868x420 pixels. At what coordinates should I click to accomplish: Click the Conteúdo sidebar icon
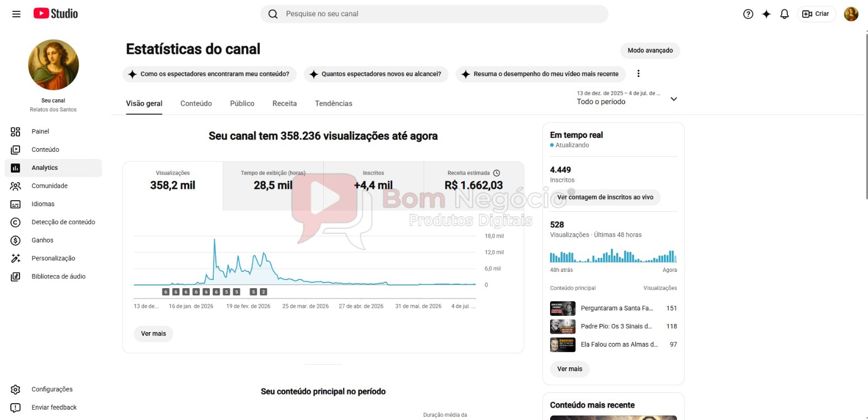(x=15, y=150)
